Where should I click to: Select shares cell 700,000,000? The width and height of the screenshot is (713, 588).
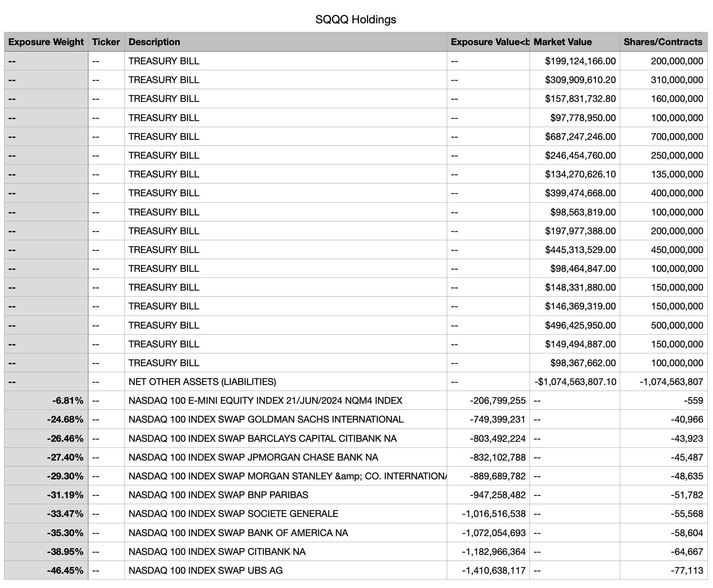point(663,136)
